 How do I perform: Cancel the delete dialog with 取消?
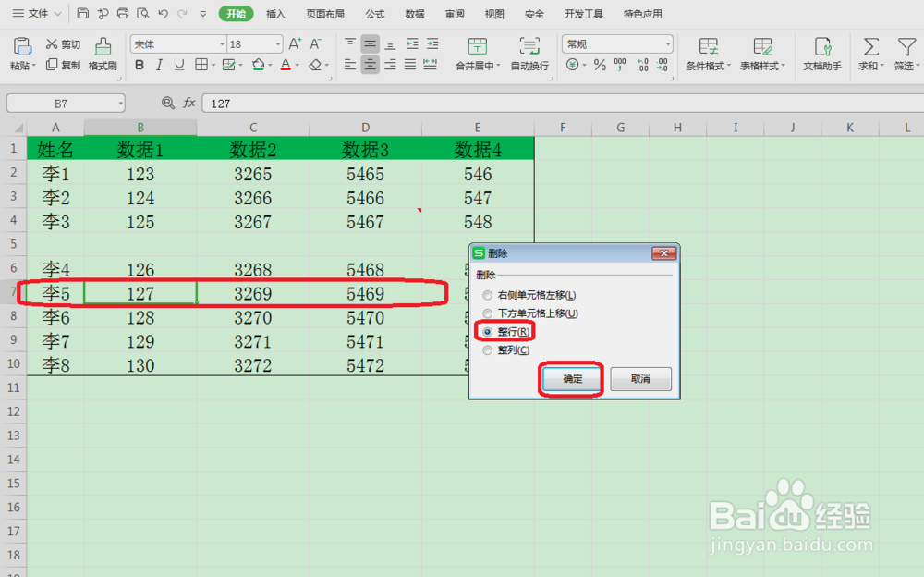640,379
